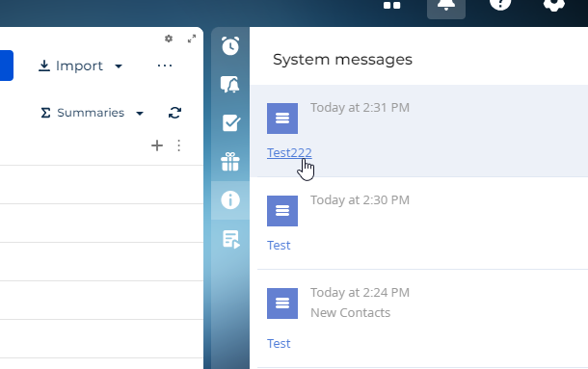
Task: Open the Summaries dropdown
Action: pyautogui.click(x=92, y=113)
